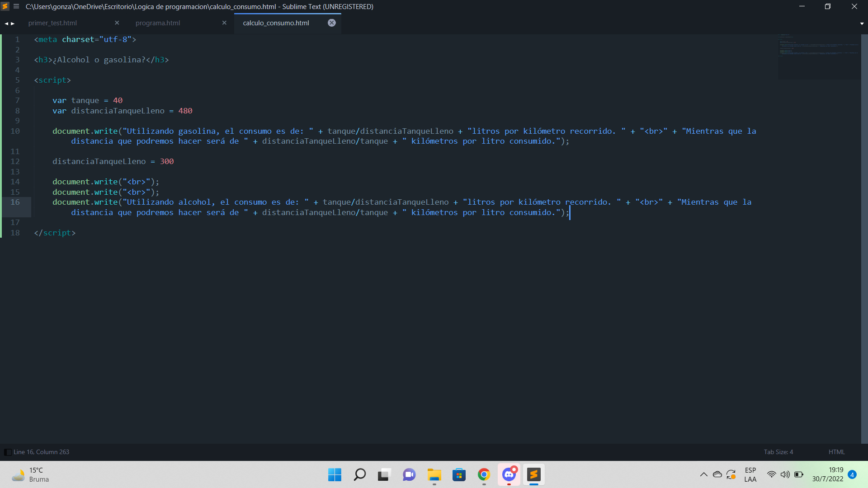
Task: Click the h3 heading text ¿Alcohol o gasolina?
Action: tap(99, 60)
